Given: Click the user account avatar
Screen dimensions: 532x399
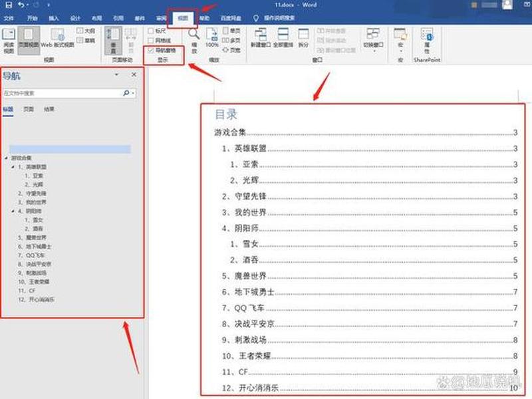Looking at the screenshot, I should [x=507, y=5].
